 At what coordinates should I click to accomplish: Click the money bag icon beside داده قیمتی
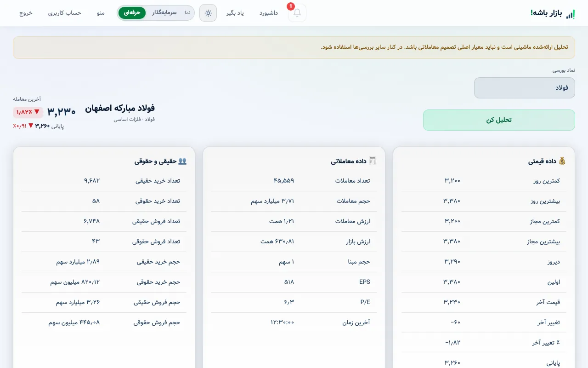point(562,161)
